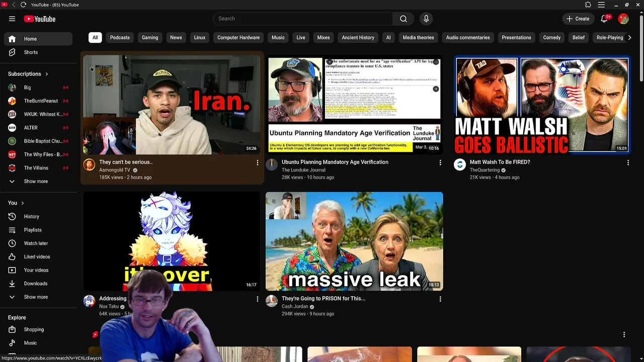Open Bible Baptist Church subscription
The height and width of the screenshot is (362, 644).
[x=38, y=141]
